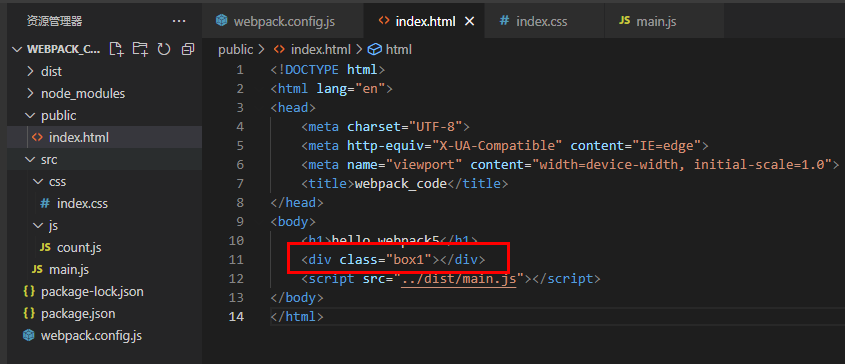This screenshot has height=364, width=845.
Task: Click the New File icon
Action: pyautogui.click(x=116, y=50)
